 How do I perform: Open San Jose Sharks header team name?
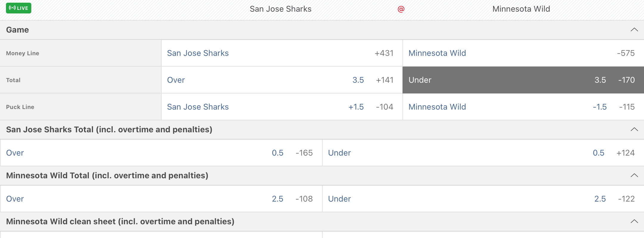281,9
